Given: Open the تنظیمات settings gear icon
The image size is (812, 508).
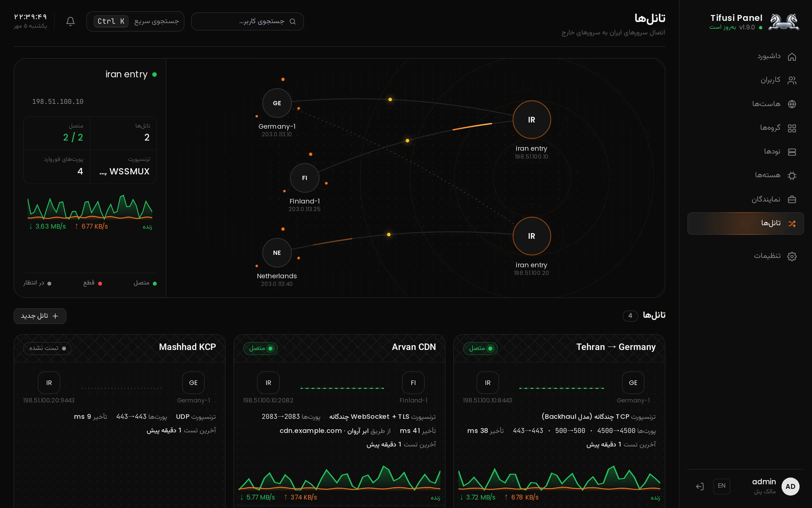Looking at the screenshot, I should click(x=792, y=256).
